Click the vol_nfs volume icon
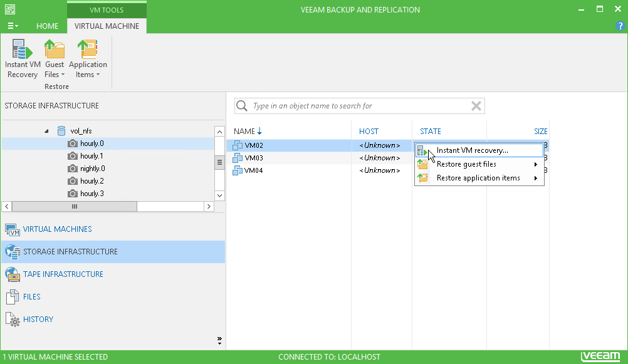The width and height of the screenshot is (628, 364). pyautogui.click(x=61, y=131)
